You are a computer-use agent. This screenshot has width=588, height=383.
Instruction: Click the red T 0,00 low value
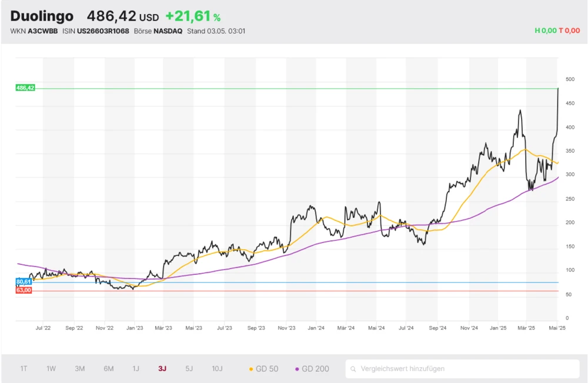point(569,31)
